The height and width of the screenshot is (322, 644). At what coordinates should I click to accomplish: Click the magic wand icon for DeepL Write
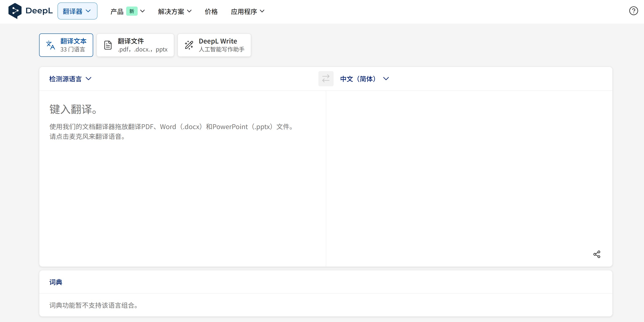pos(189,45)
